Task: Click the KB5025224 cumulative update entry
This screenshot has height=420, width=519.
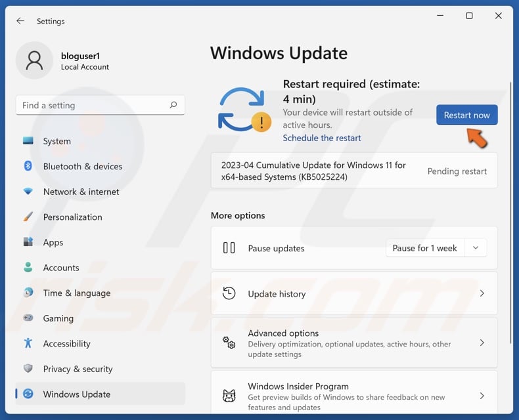Action: coord(354,171)
